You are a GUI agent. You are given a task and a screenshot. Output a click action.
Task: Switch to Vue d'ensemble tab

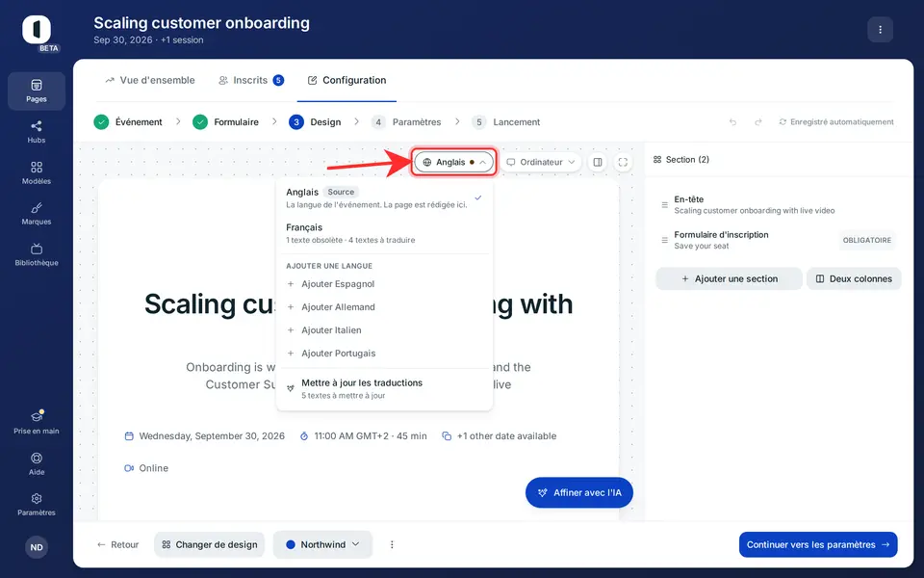(x=150, y=80)
